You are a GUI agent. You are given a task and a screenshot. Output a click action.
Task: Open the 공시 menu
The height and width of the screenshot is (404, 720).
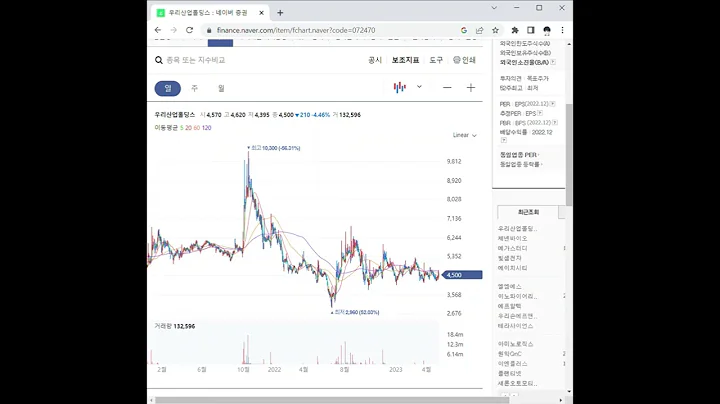[375, 60]
